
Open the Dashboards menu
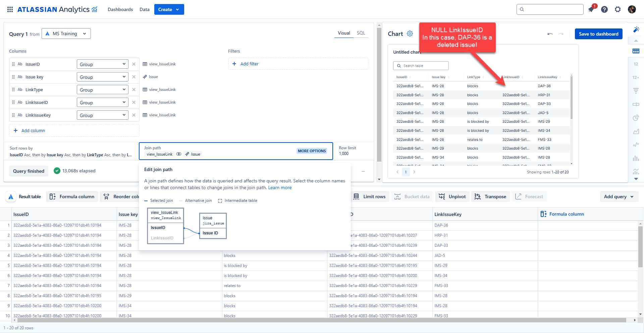120,9
